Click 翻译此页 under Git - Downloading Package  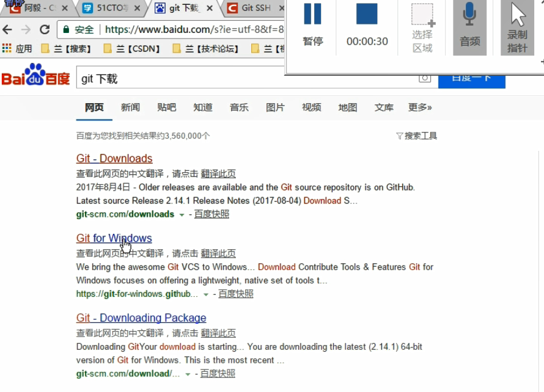coord(218,333)
